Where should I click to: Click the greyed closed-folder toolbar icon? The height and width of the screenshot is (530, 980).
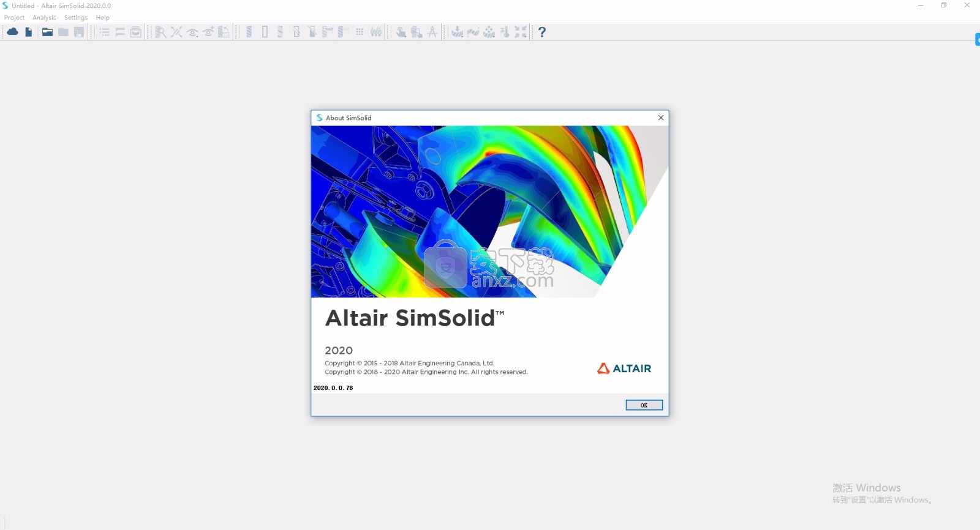click(63, 32)
